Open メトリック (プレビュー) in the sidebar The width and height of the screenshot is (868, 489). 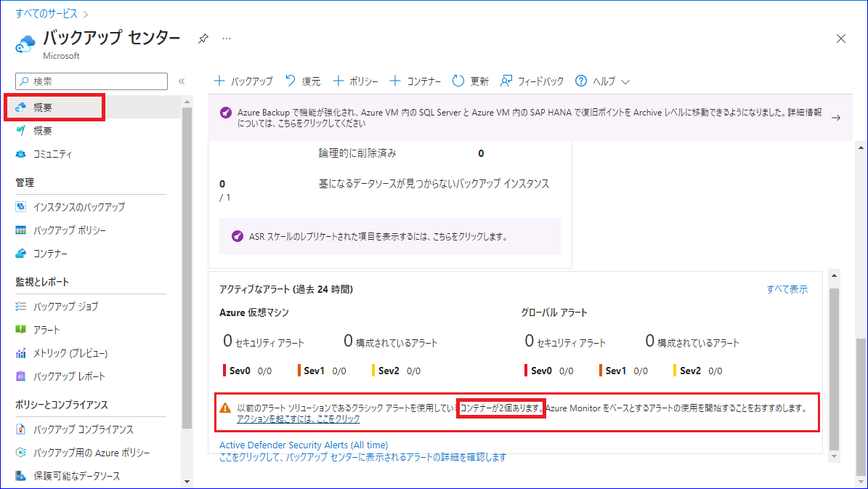[x=70, y=353]
